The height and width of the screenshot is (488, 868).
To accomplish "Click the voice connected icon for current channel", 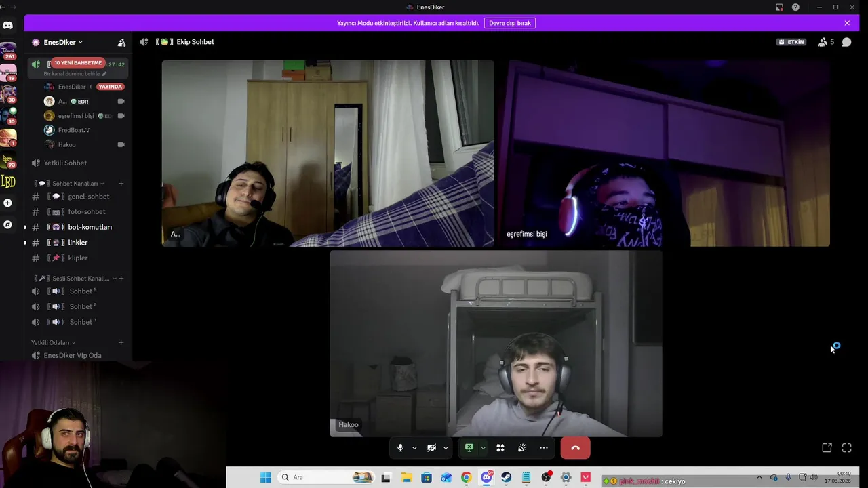I will [36, 64].
